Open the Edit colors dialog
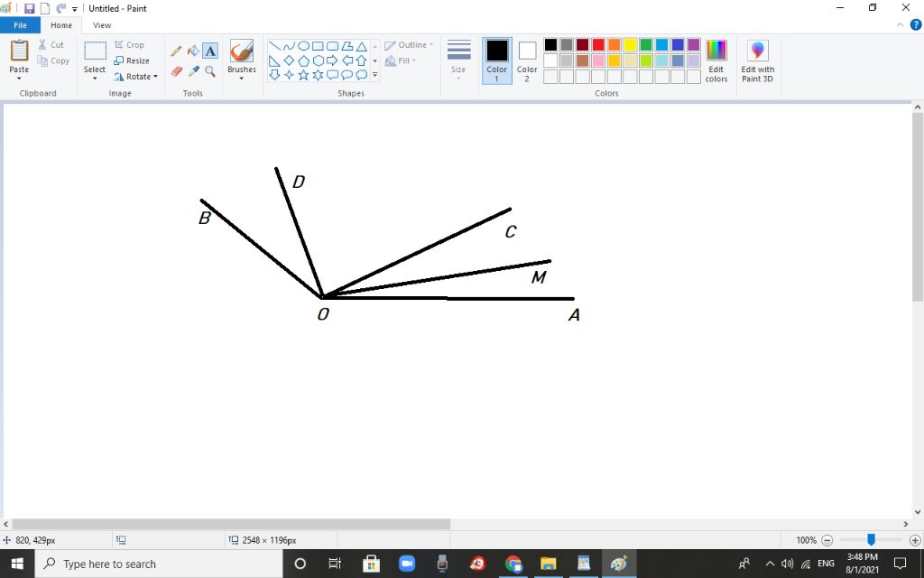The height and width of the screenshot is (578, 924). tap(716, 61)
